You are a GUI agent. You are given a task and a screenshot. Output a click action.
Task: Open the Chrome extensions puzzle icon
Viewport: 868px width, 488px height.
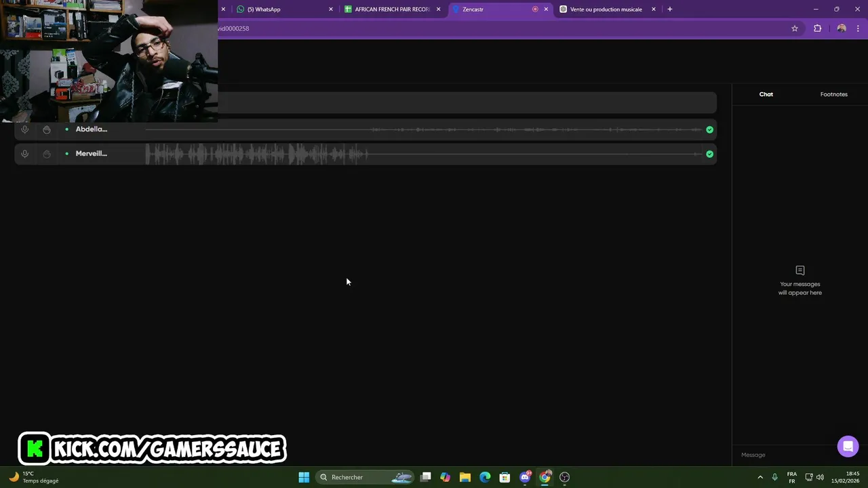point(817,28)
